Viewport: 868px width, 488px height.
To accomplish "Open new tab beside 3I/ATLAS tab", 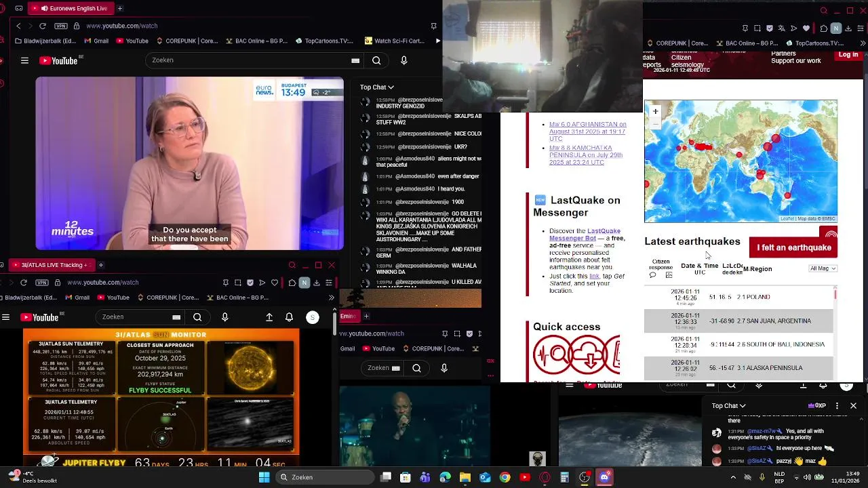I will click(x=100, y=265).
